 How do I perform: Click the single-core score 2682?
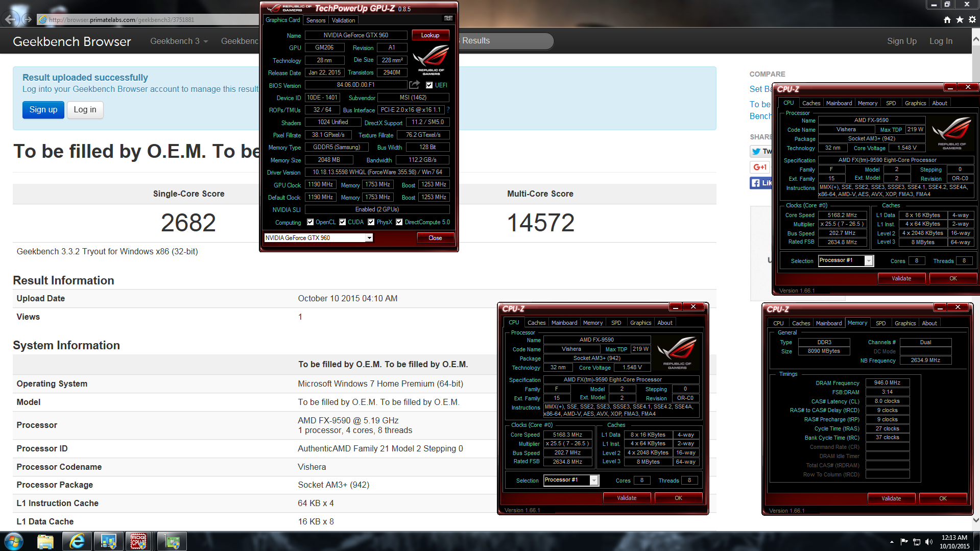point(188,223)
